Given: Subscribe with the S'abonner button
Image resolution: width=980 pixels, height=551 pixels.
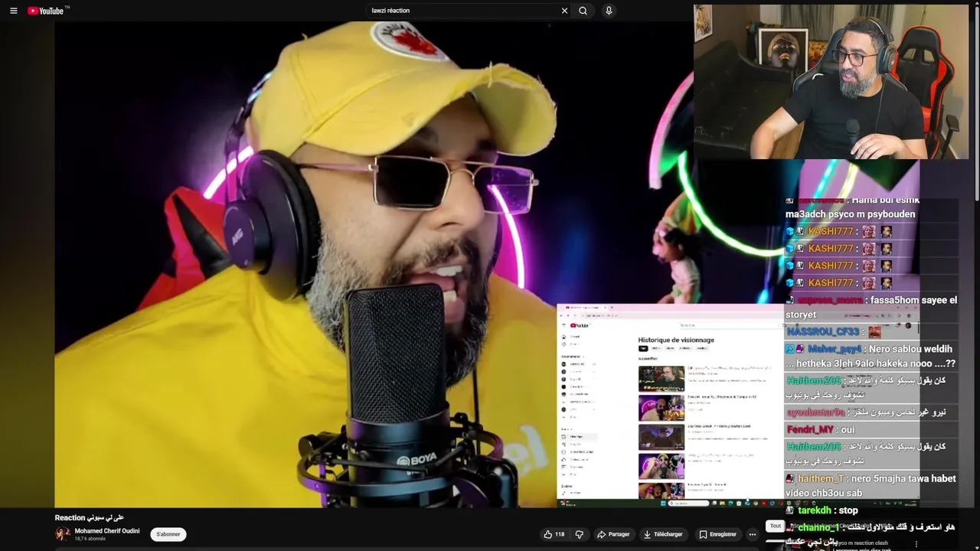Looking at the screenshot, I should (168, 534).
